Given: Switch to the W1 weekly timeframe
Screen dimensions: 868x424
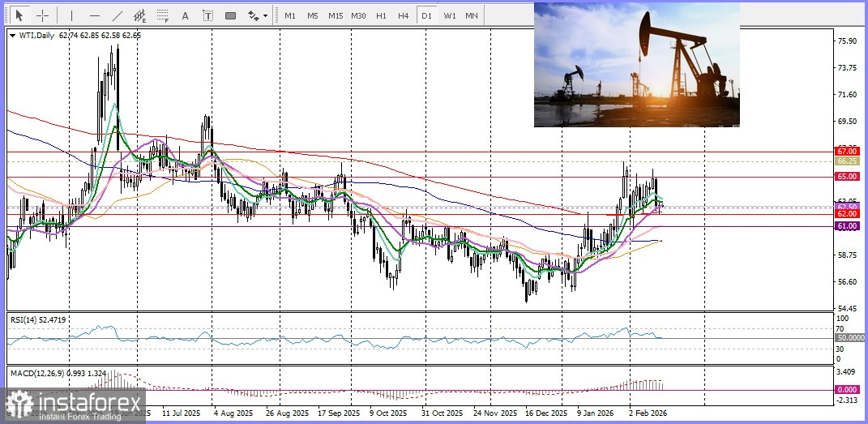Looking at the screenshot, I should click(449, 15).
